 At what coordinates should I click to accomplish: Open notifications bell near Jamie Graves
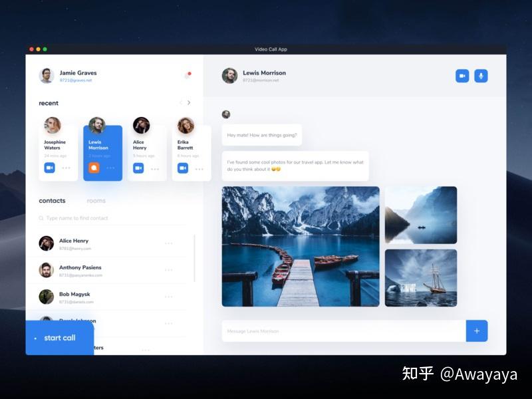(188, 75)
